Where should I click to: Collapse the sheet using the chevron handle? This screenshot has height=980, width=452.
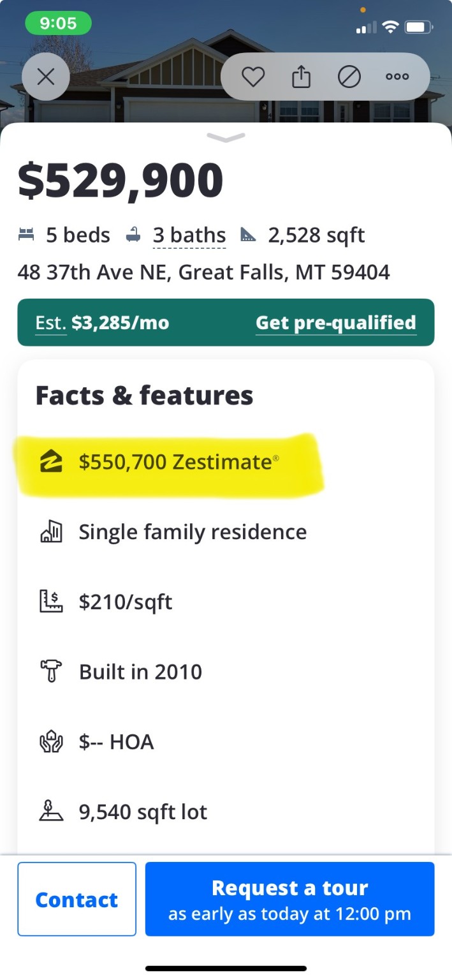pyautogui.click(x=226, y=137)
